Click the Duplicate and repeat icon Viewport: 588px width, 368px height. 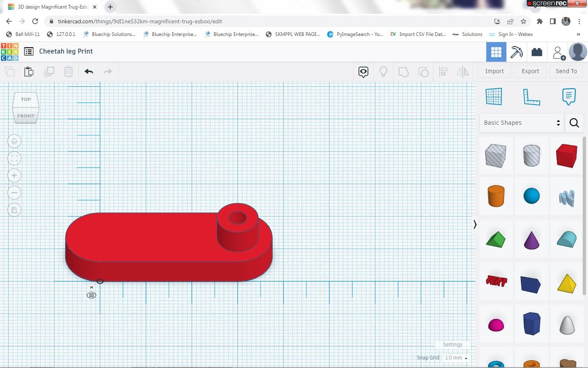click(x=49, y=72)
